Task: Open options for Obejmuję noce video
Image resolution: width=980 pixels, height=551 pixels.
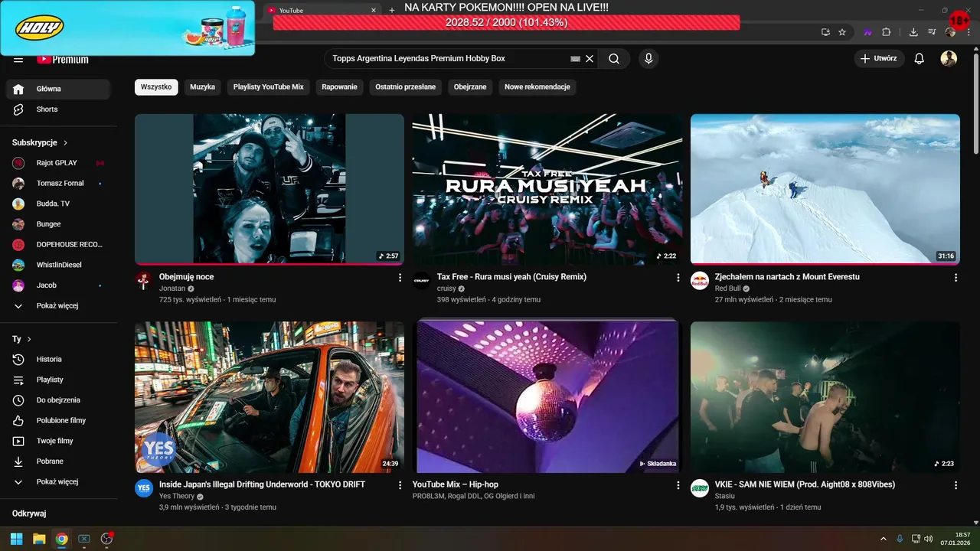Action: pos(400,278)
